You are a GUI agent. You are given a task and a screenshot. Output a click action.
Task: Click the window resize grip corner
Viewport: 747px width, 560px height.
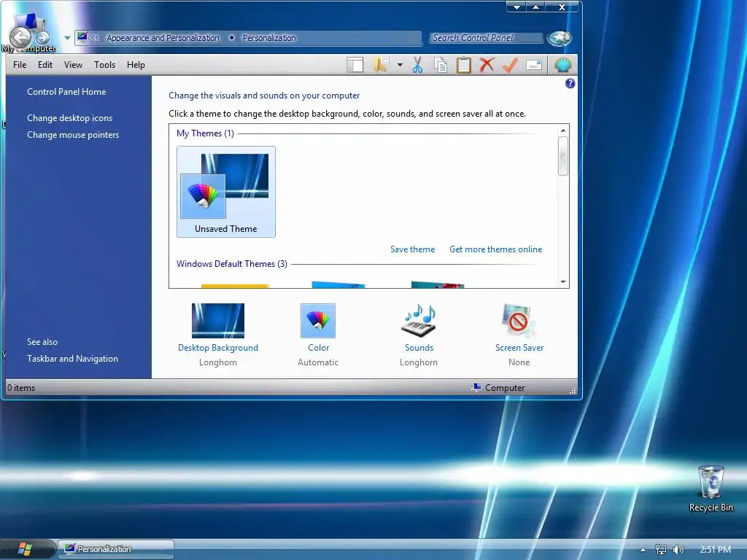(x=573, y=391)
